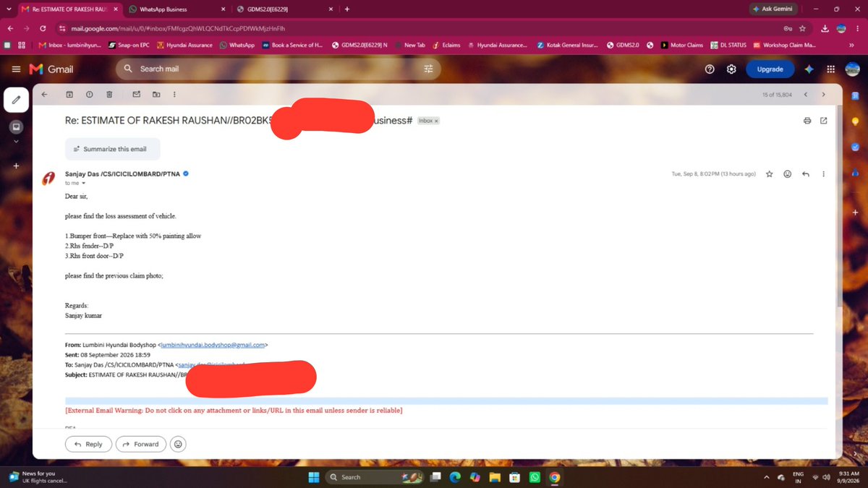Open Google Keep in the side panel
The image size is (868, 488).
(855, 121)
